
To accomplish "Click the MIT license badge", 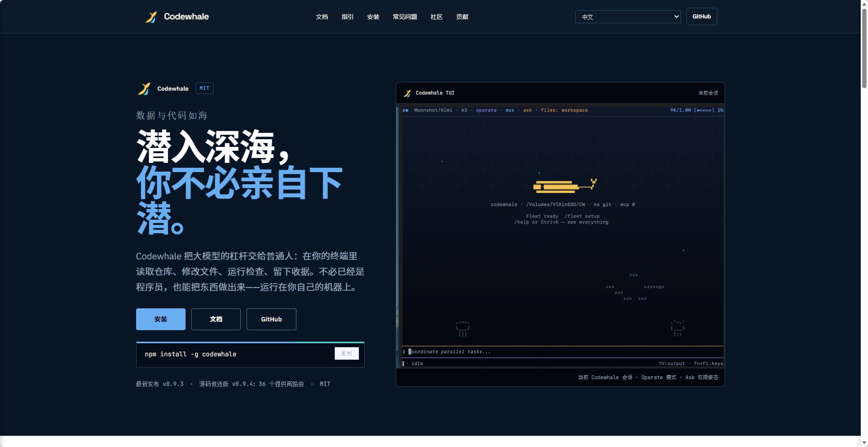I will pyautogui.click(x=204, y=88).
